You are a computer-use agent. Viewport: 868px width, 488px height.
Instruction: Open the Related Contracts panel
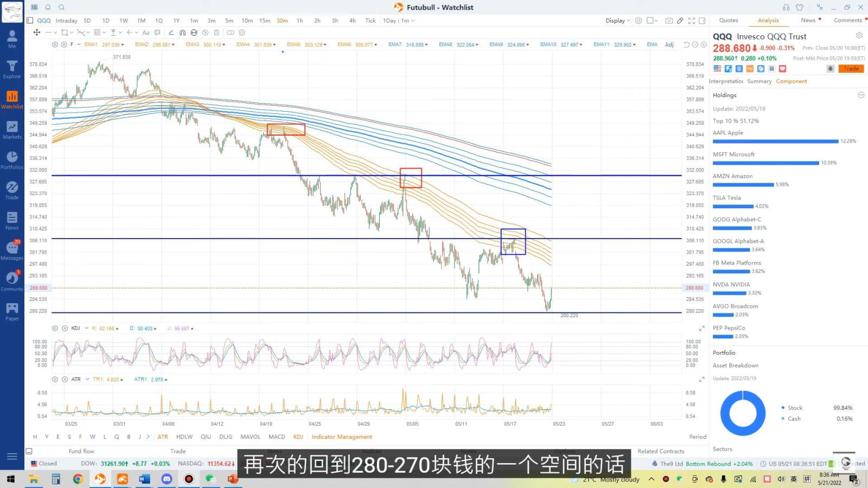(x=661, y=451)
